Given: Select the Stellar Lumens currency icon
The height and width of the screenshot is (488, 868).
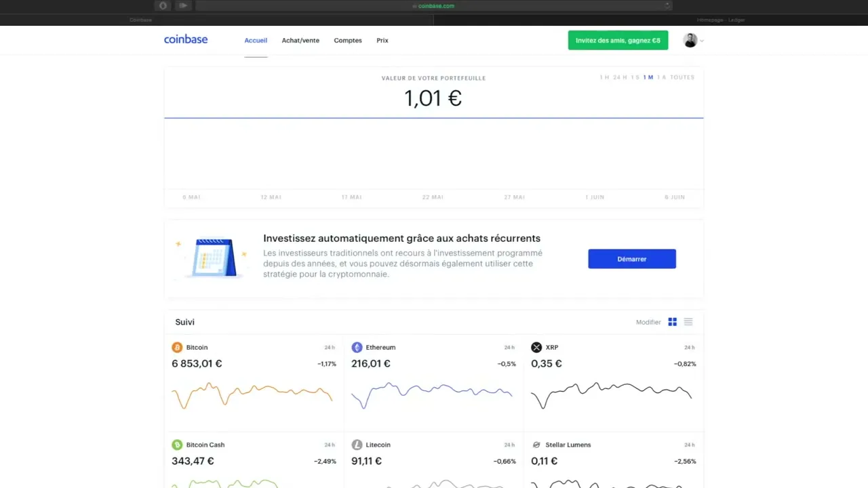Looking at the screenshot, I should point(536,445).
